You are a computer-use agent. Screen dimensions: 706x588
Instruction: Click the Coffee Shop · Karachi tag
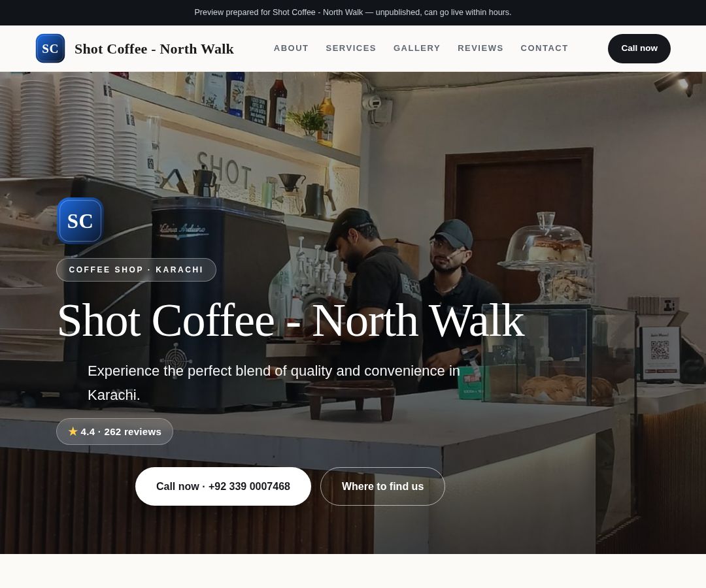(136, 269)
